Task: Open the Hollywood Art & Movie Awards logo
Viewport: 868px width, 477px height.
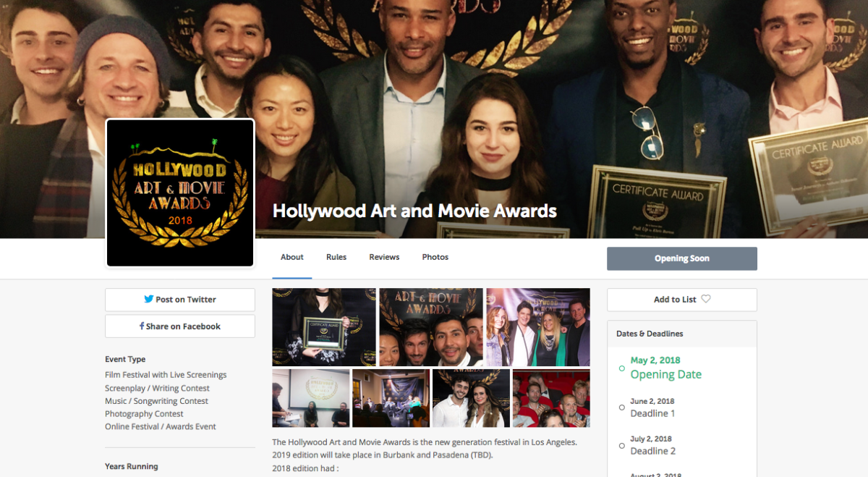Action: tap(180, 193)
